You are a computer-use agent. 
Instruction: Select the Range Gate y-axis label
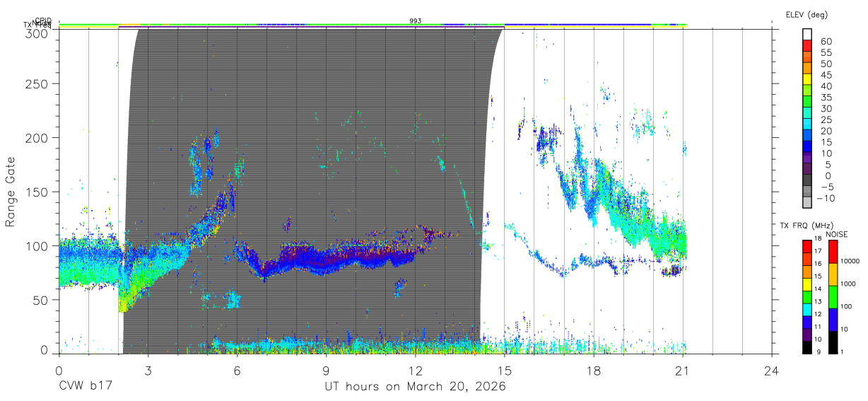click(x=11, y=192)
